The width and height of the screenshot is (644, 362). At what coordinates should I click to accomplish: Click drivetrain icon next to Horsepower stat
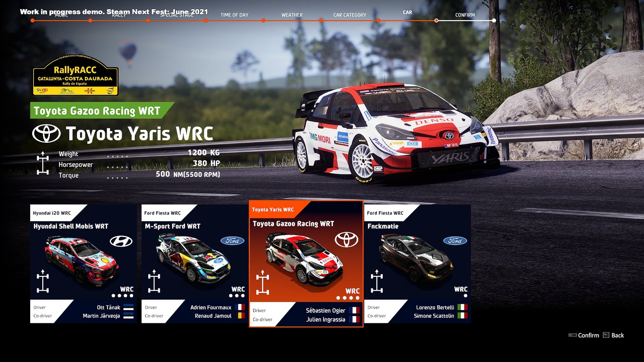point(43,163)
